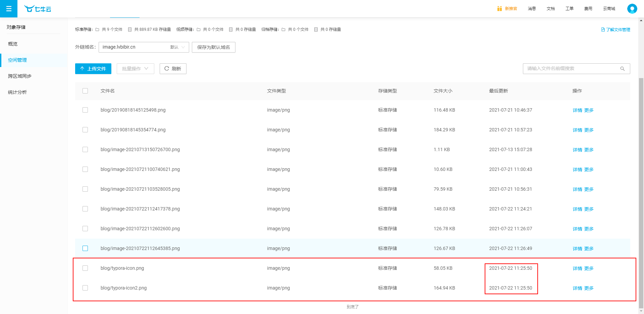Toggle the select-all checkbox in table header
644x314 pixels.
(x=85, y=91)
